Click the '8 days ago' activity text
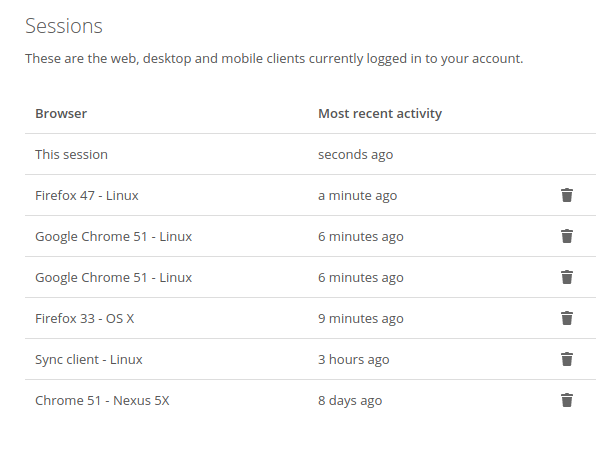 350,401
